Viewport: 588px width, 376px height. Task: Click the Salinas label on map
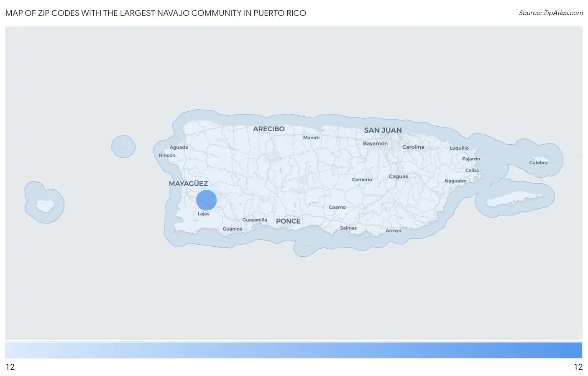point(348,228)
